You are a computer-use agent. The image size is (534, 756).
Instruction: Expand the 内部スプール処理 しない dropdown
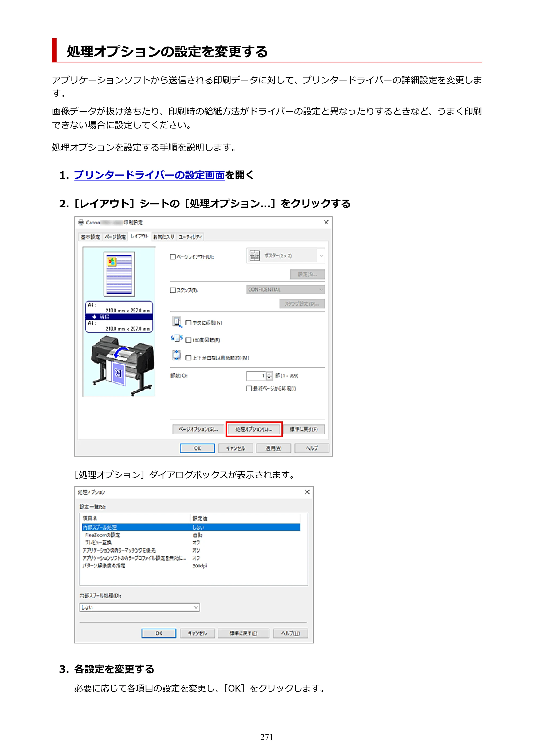coord(139,607)
